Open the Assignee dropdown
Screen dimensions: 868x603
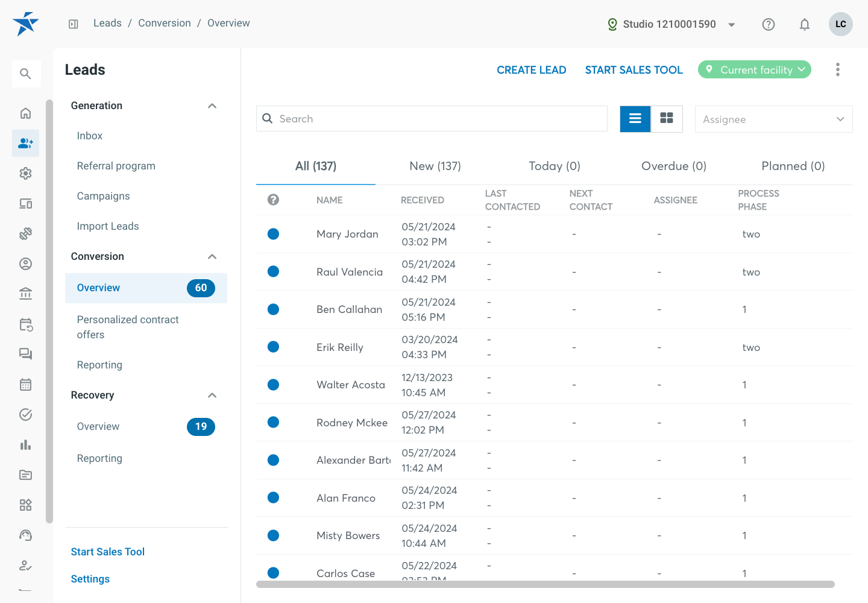(774, 119)
